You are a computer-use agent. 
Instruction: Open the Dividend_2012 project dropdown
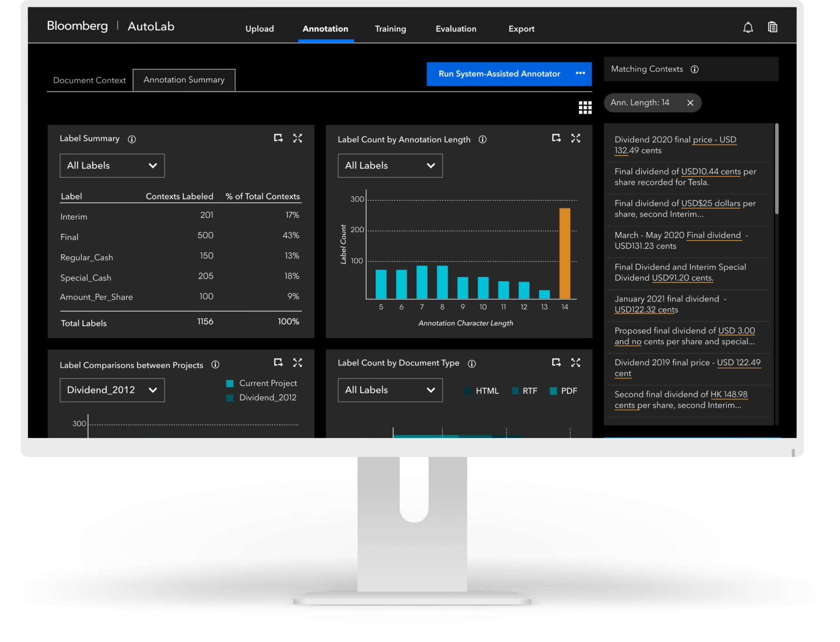tap(112, 390)
